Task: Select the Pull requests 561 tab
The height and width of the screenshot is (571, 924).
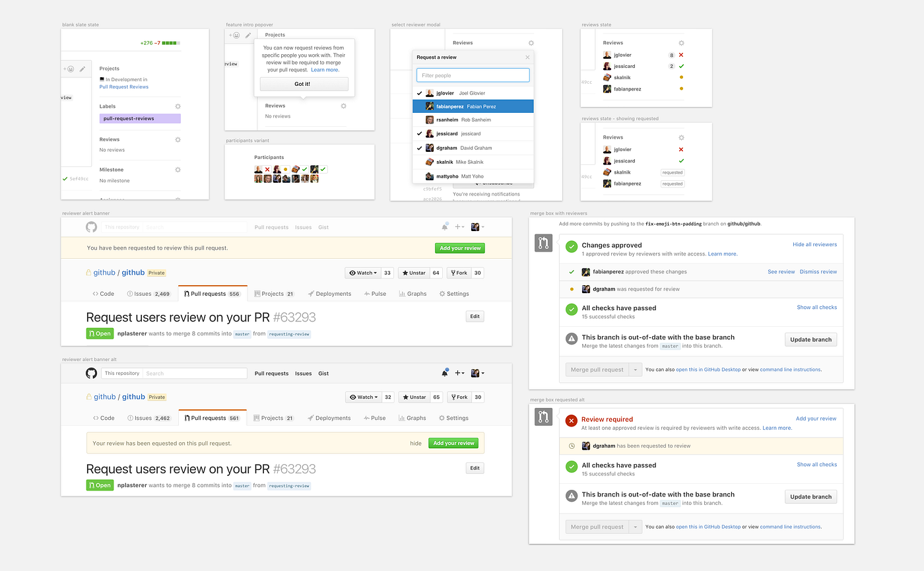Action: [x=213, y=418]
